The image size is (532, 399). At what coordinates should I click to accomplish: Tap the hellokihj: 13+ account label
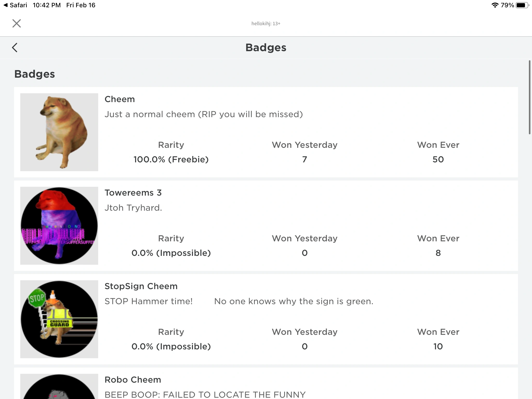[266, 24]
